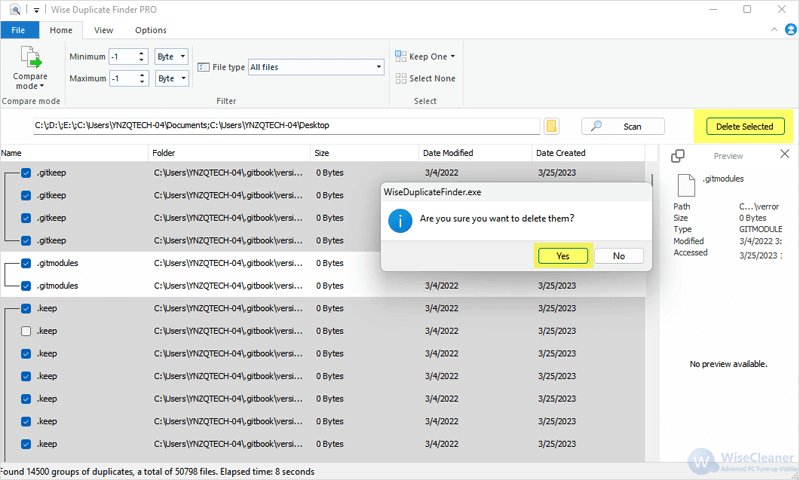Uncheck the second .gitmodules checkbox
This screenshot has width=800, height=480.
point(26,286)
